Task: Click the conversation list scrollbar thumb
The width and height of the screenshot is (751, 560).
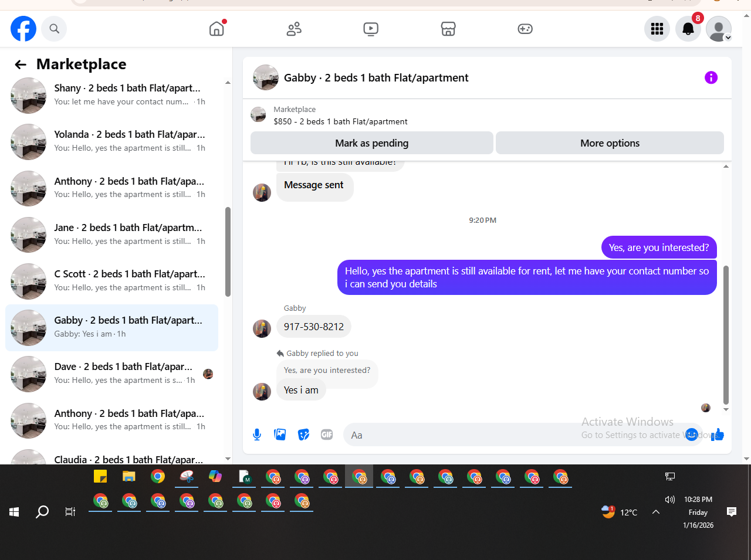Action: coord(228,252)
